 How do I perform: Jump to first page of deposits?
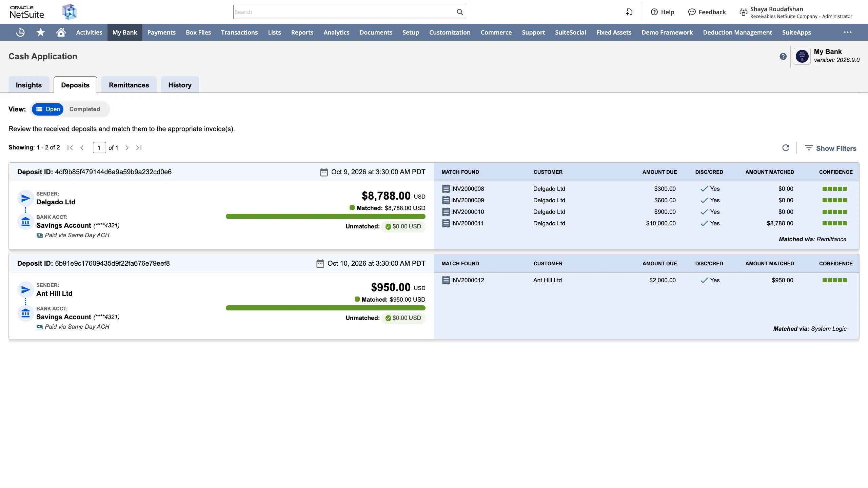(x=70, y=148)
